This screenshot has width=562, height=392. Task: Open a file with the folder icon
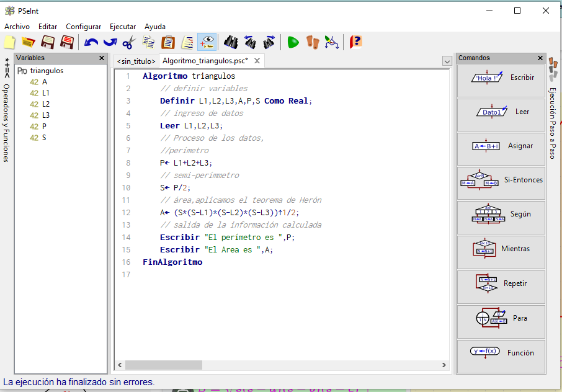click(x=28, y=42)
